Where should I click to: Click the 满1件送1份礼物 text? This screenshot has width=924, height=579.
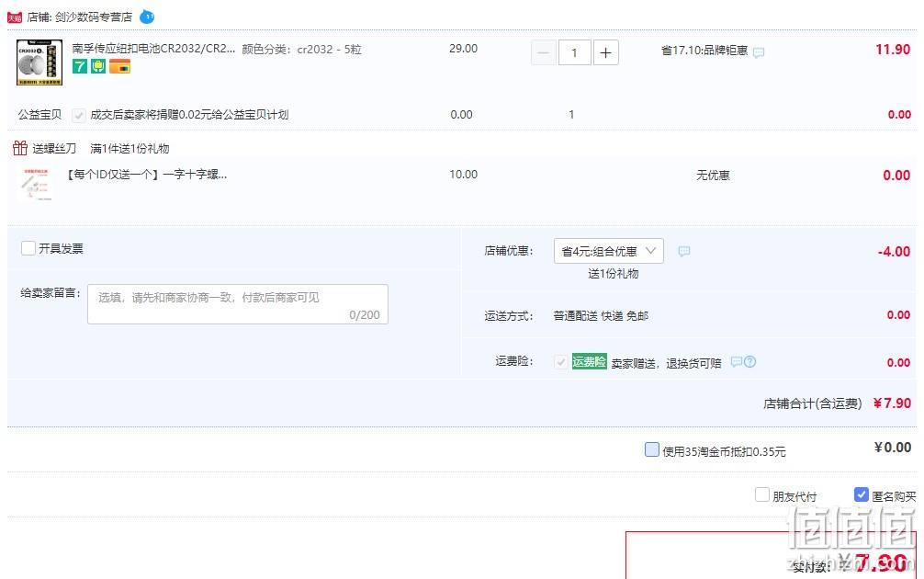[x=130, y=149]
